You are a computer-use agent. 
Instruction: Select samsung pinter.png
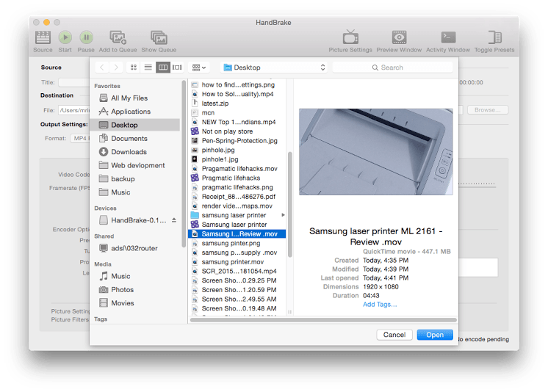pos(237,243)
